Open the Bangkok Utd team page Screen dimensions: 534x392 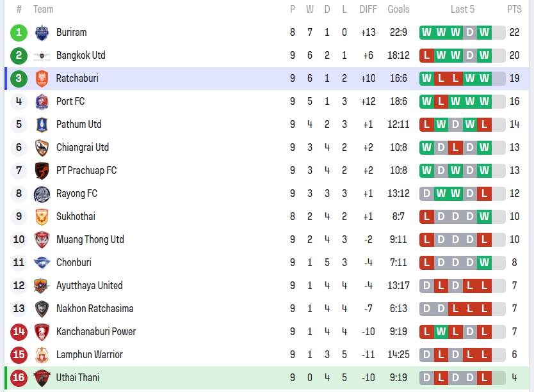click(81, 56)
